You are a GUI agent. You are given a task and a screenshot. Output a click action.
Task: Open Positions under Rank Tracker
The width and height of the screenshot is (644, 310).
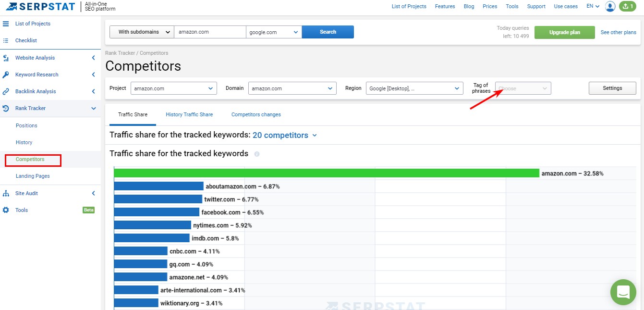[x=26, y=125]
